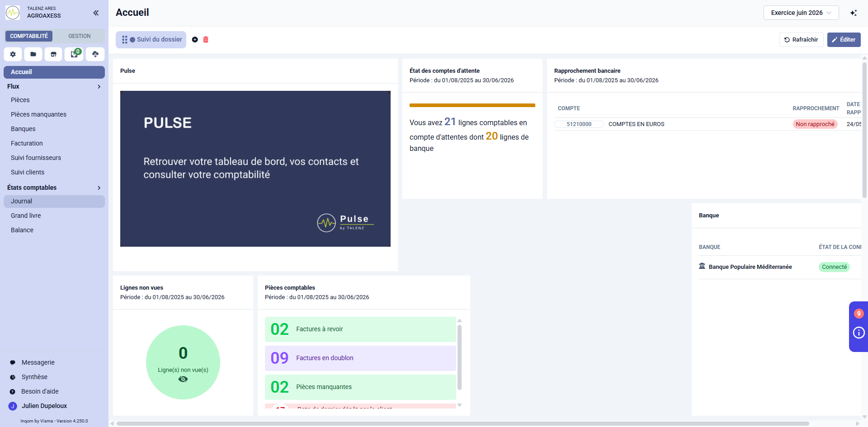Open the Exercice juin 2026 dropdown

(x=801, y=13)
